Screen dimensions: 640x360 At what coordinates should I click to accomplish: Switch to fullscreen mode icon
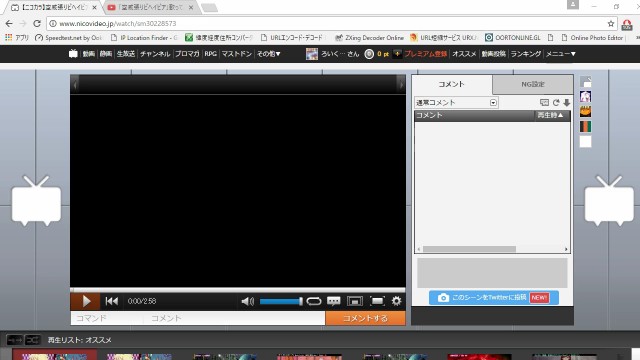click(x=377, y=301)
